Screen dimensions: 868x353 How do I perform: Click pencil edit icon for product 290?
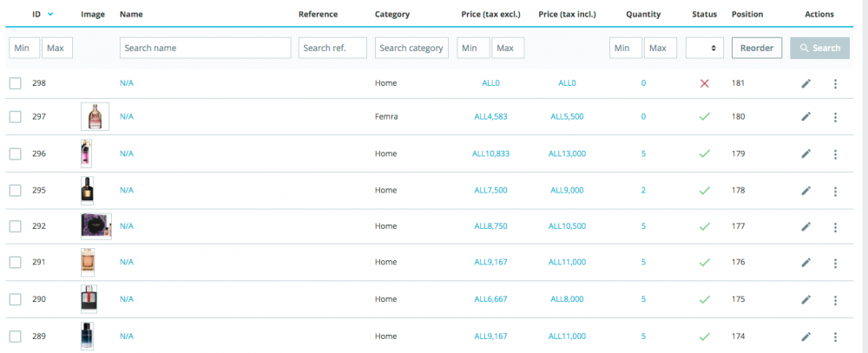coord(806,299)
